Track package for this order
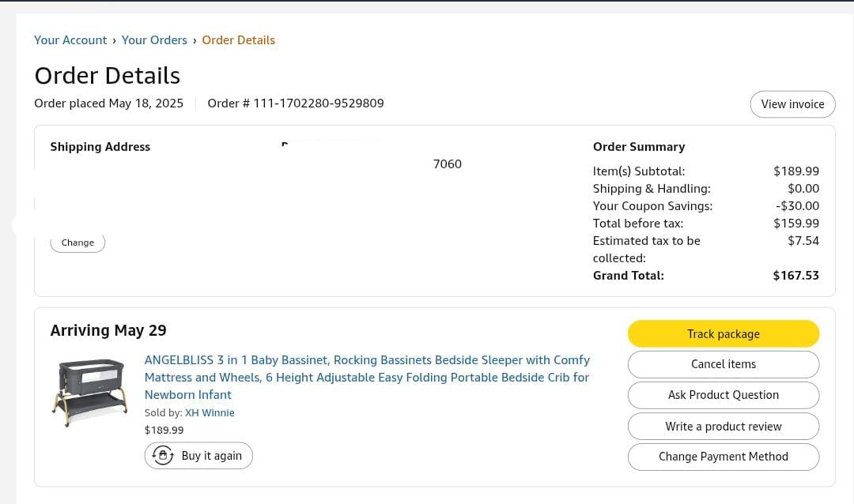This screenshot has width=854, height=504. (x=723, y=334)
